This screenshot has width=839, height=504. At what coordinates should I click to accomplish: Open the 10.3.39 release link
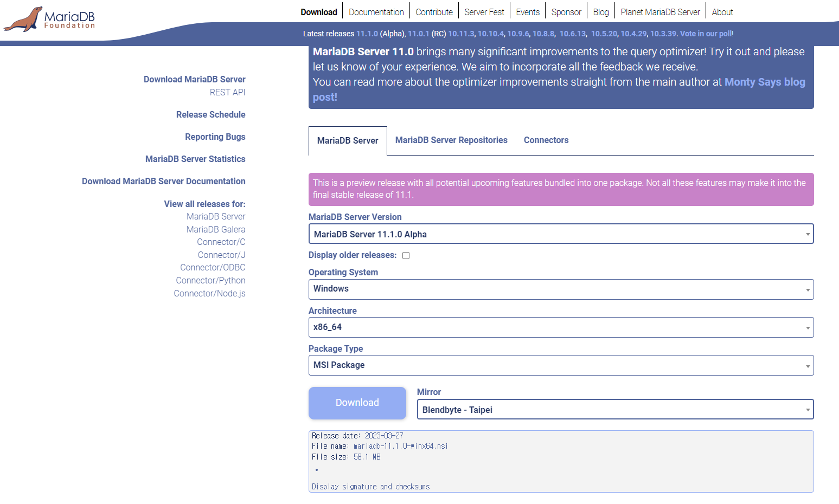663,34
